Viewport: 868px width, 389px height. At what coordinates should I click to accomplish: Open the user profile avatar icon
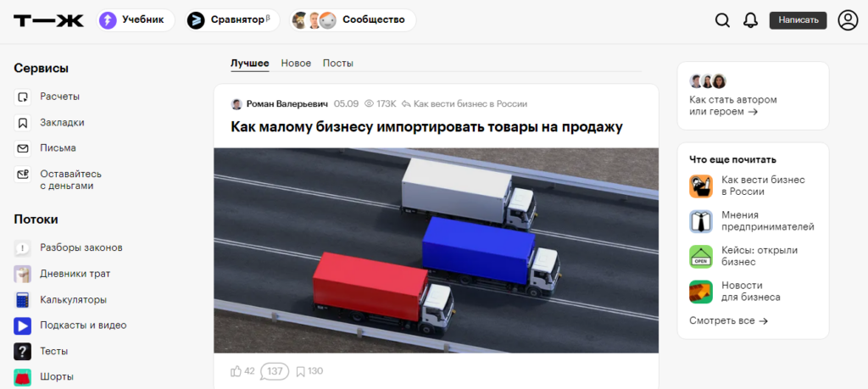[848, 20]
